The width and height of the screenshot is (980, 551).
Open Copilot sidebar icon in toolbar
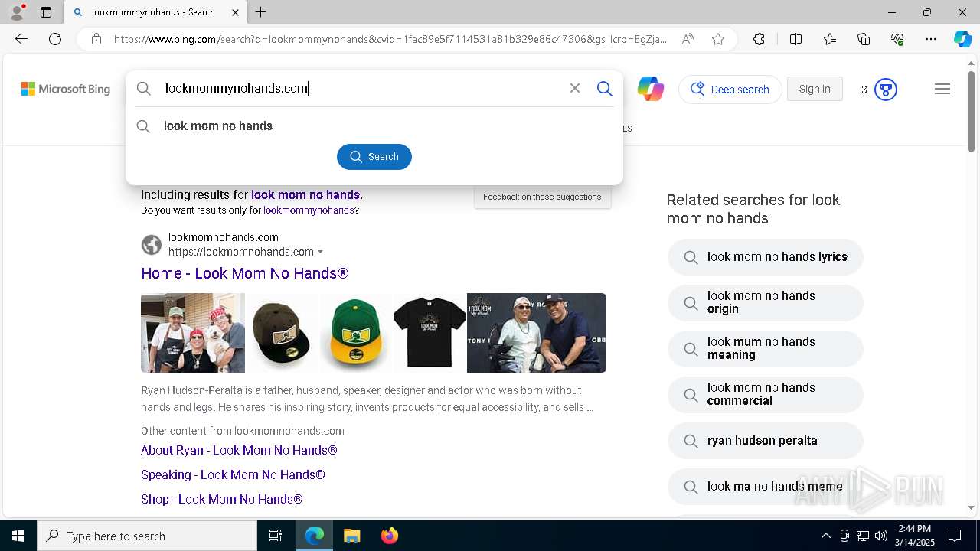pyautogui.click(x=962, y=39)
